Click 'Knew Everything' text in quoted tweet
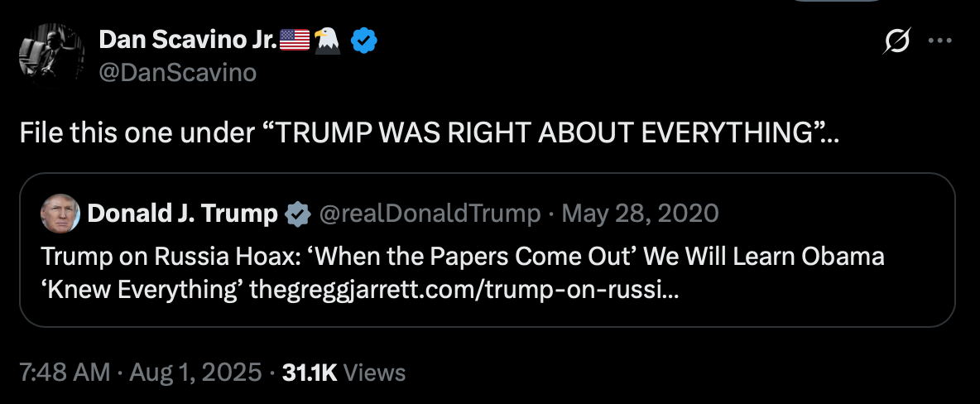Image resolution: width=980 pixels, height=404 pixels. coord(140,290)
